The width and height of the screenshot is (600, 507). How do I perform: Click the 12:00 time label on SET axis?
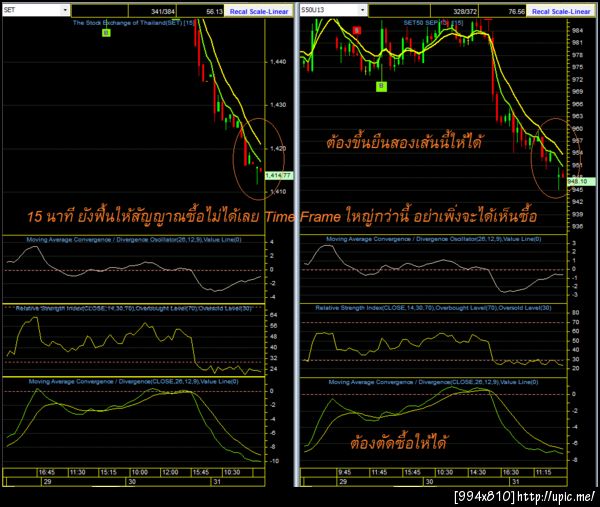tap(170, 472)
